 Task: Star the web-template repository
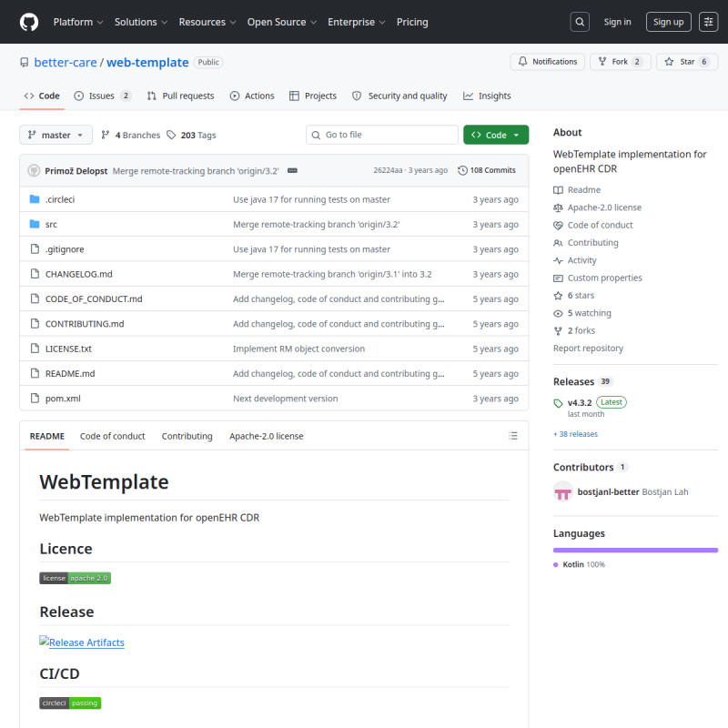tap(687, 62)
